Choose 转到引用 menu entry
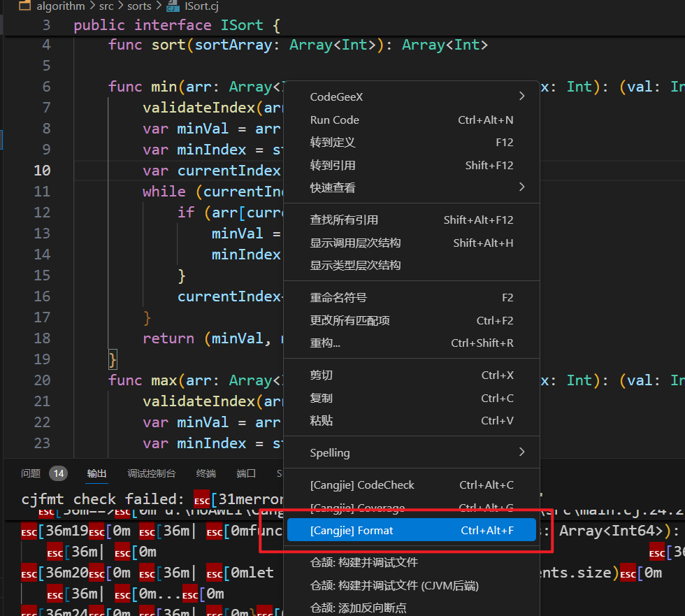 point(412,165)
